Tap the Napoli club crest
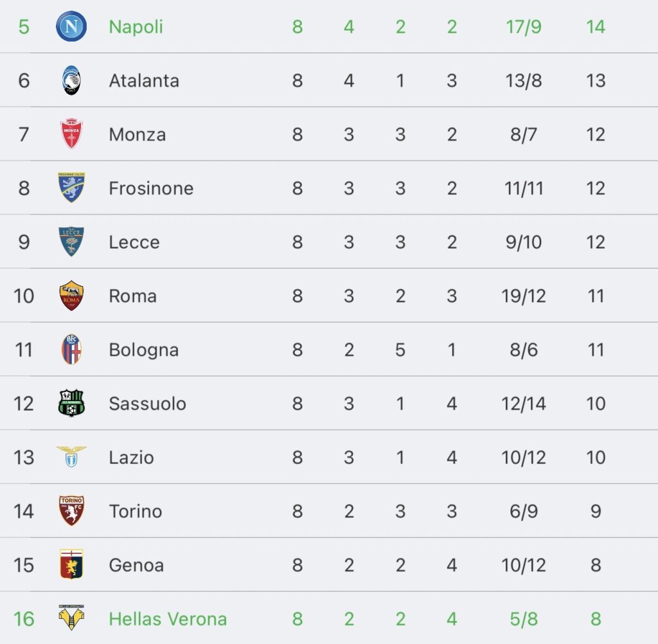The image size is (658, 644). pyautogui.click(x=71, y=26)
